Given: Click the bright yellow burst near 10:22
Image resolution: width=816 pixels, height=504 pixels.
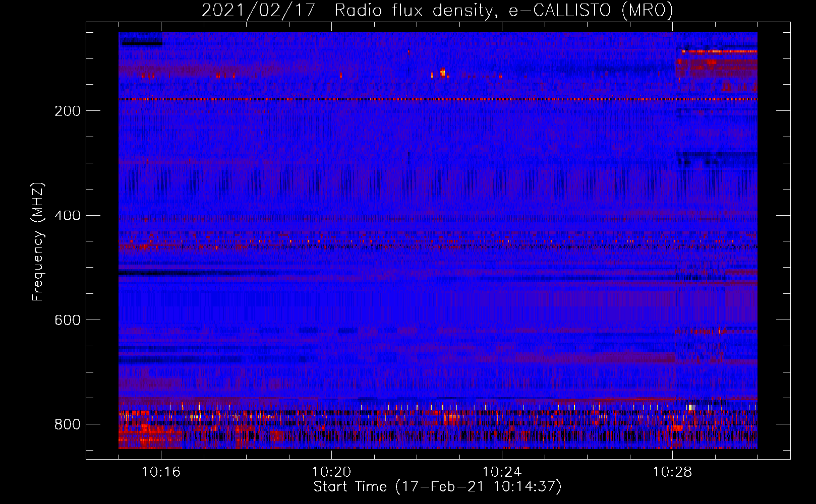Looking at the screenshot, I should point(442,73).
